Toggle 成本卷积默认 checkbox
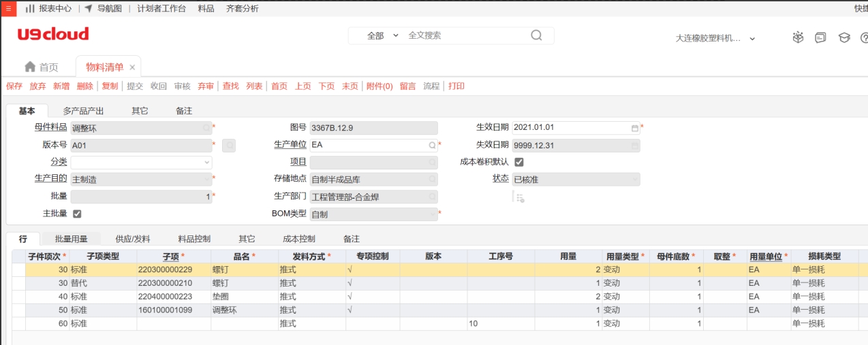 (519, 162)
